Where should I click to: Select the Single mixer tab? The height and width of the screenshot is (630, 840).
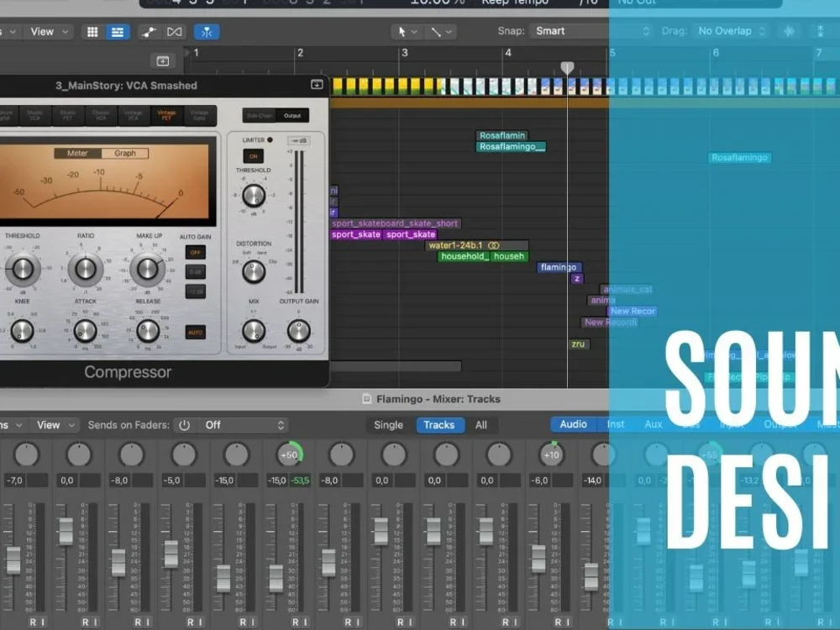click(x=388, y=425)
